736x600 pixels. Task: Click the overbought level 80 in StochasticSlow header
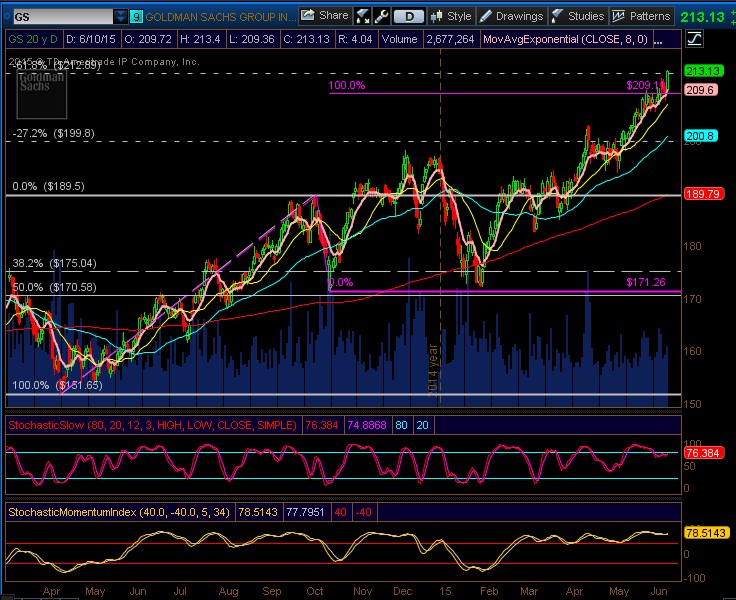(x=401, y=425)
